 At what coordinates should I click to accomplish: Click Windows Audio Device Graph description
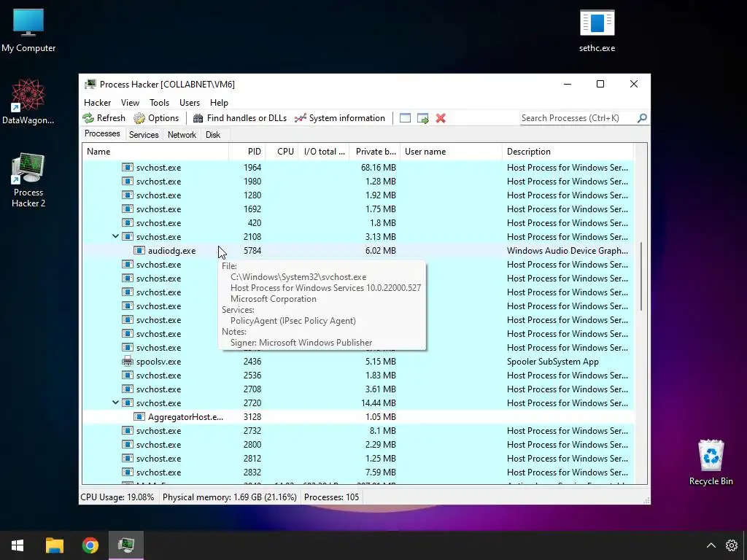click(568, 251)
